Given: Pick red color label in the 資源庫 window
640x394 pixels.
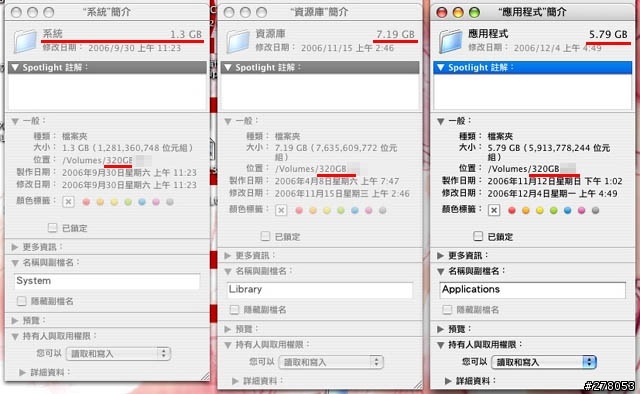Looking at the screenshot, I should (299, 210).
